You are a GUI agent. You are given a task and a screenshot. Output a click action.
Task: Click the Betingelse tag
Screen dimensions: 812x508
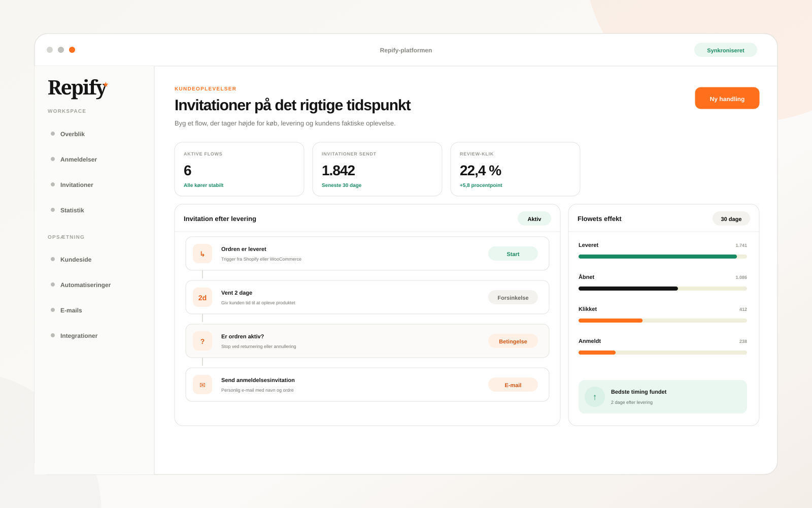513,341
